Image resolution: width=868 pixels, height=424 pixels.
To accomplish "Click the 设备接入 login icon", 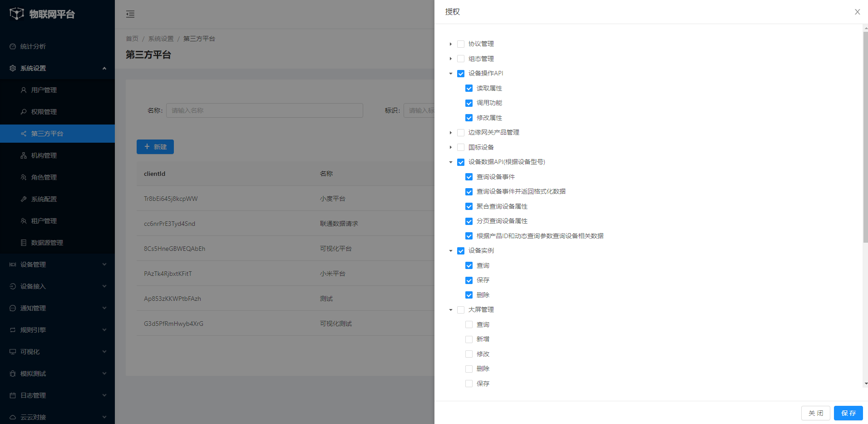I will coord(13,286).
